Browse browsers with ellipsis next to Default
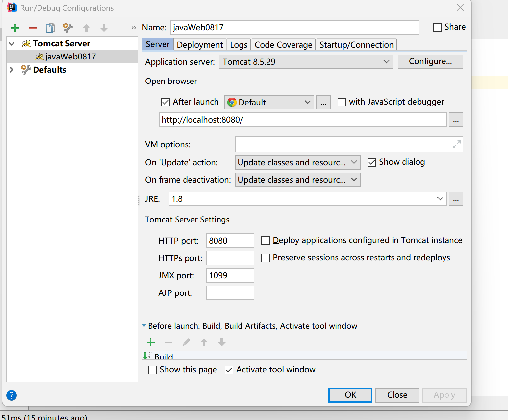This screenshot has height=420, width=508. [323, 102]
